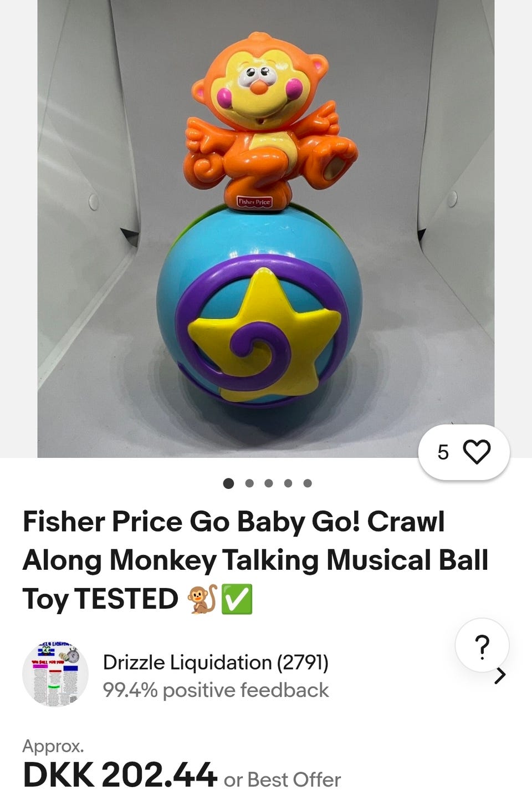Tap the watcher count number 5
532x796 pixels.
[443, 452]
